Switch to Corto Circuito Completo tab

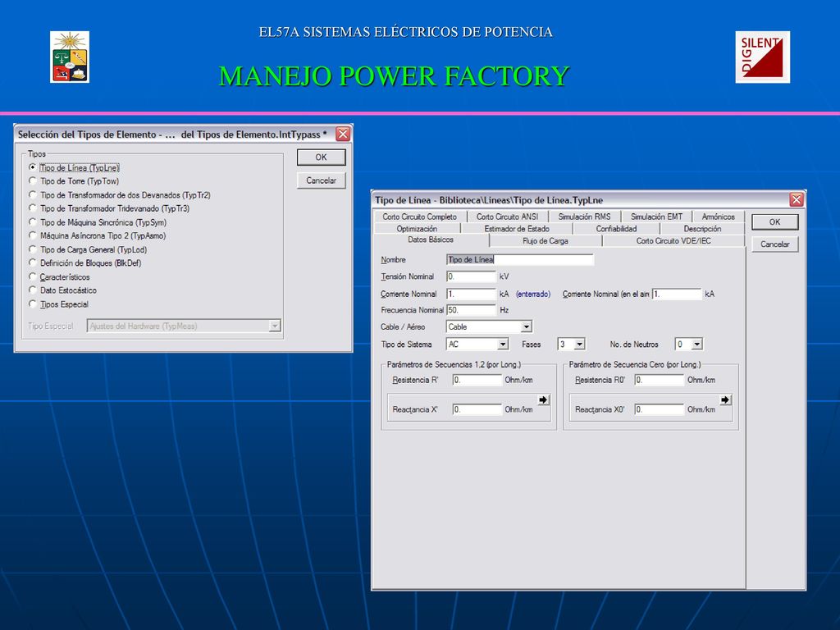419,217
